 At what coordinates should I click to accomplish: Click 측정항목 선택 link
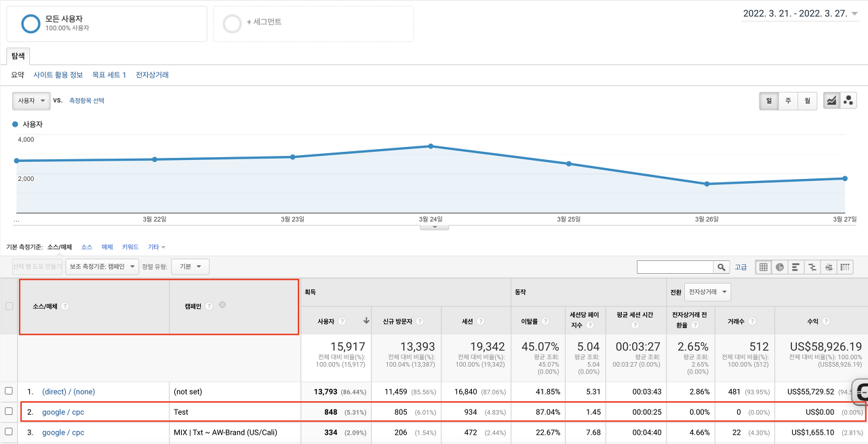click(x=87, y=100)
